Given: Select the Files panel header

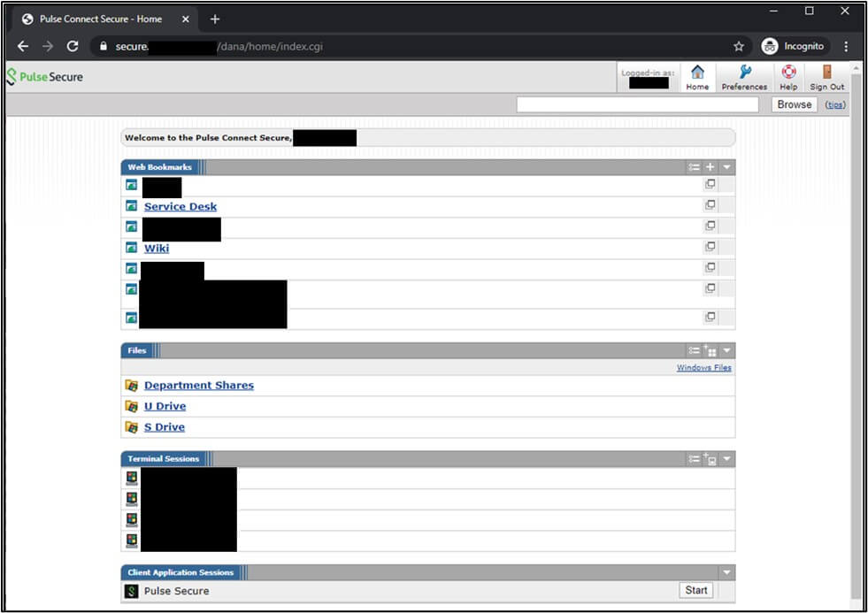Looking at the screenshot, I should pyautogui.click(x=137, y=350).
